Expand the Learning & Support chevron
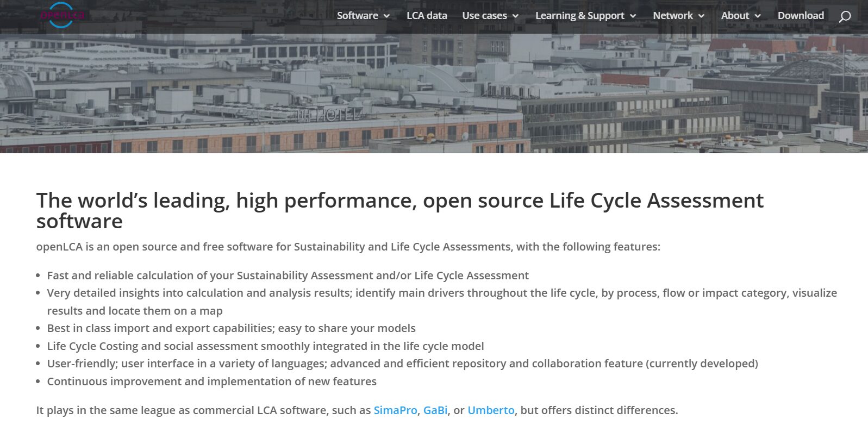Screen dimensions: 868x438 pos(634,16)
